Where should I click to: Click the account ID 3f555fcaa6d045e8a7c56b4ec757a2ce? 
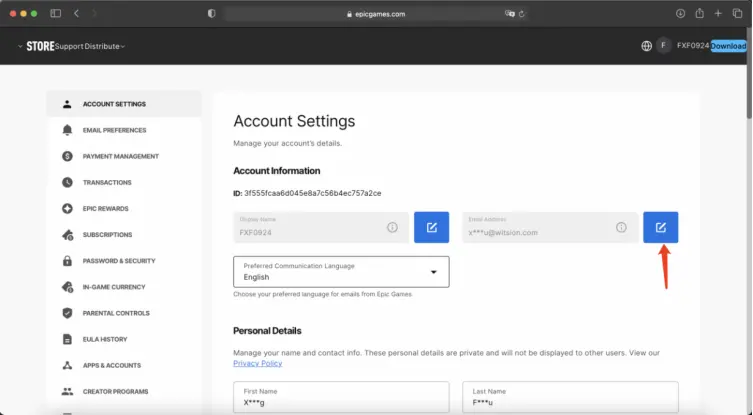click(x=313, y=193)
